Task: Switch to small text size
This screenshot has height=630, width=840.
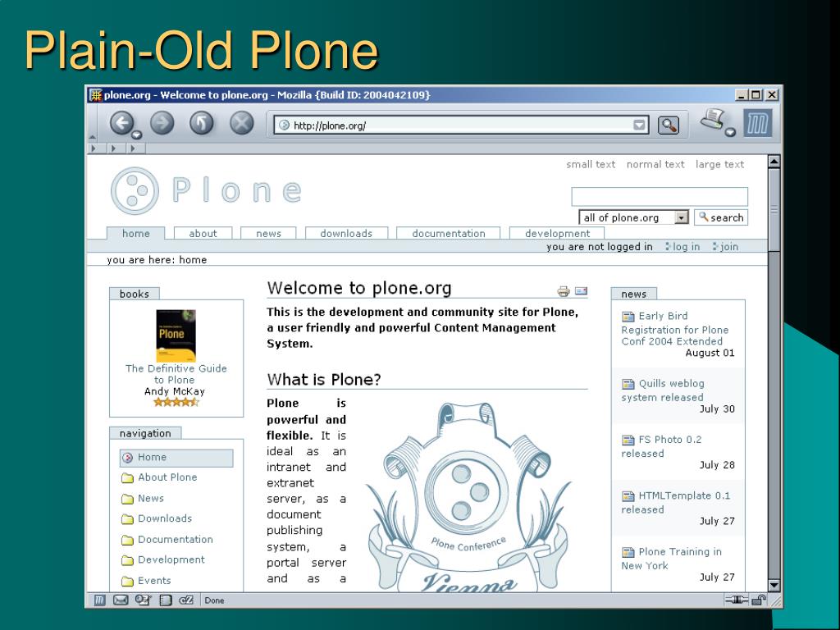Action: pos(591,164)
